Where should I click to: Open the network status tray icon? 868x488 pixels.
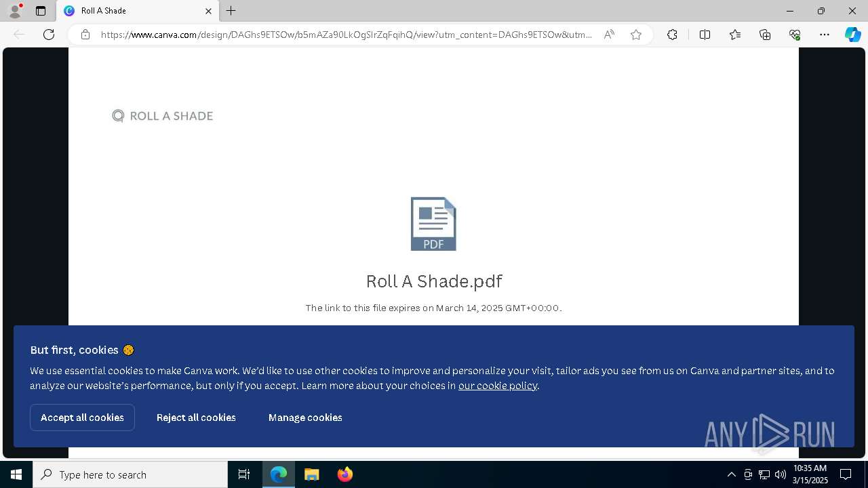click(x=764, y=474)
